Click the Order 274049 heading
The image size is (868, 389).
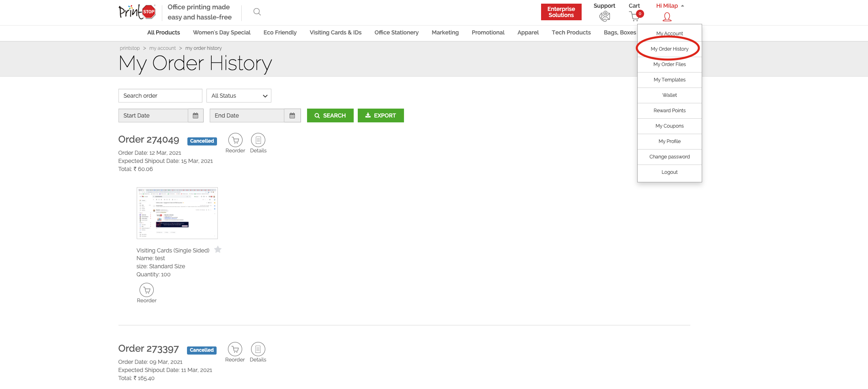coord(149,140)
